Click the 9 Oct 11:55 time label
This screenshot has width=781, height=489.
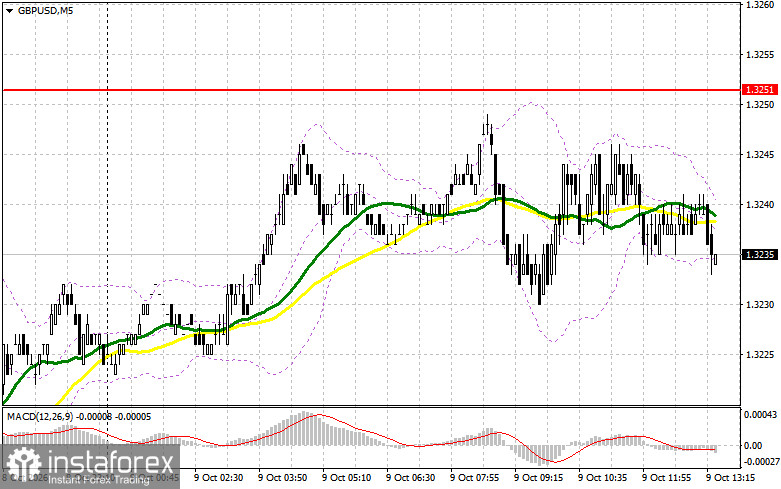[x=666, y=478]
